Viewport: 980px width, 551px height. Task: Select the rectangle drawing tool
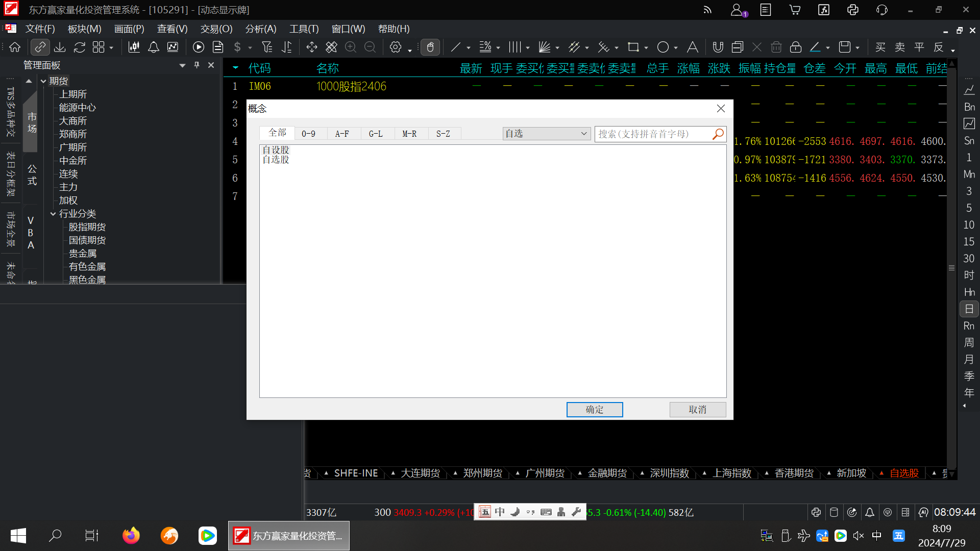(633, 47)
